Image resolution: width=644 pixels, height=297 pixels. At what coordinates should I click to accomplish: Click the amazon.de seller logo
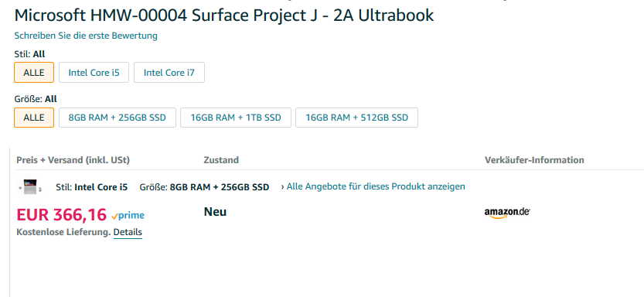point(507,213)
